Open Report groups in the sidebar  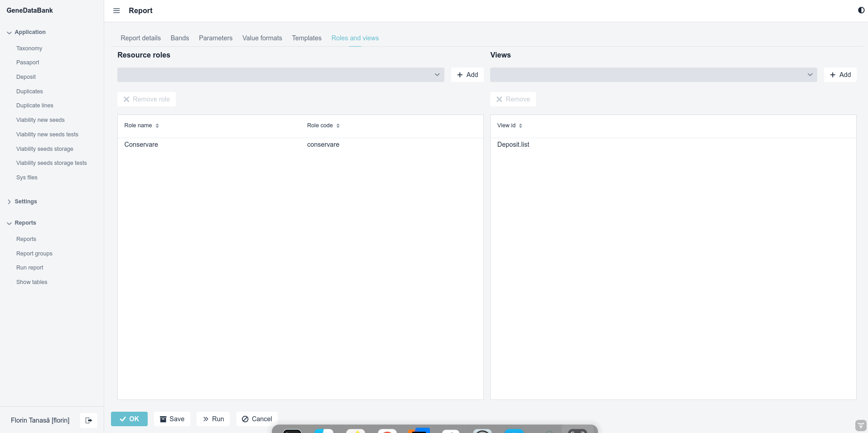34,254
